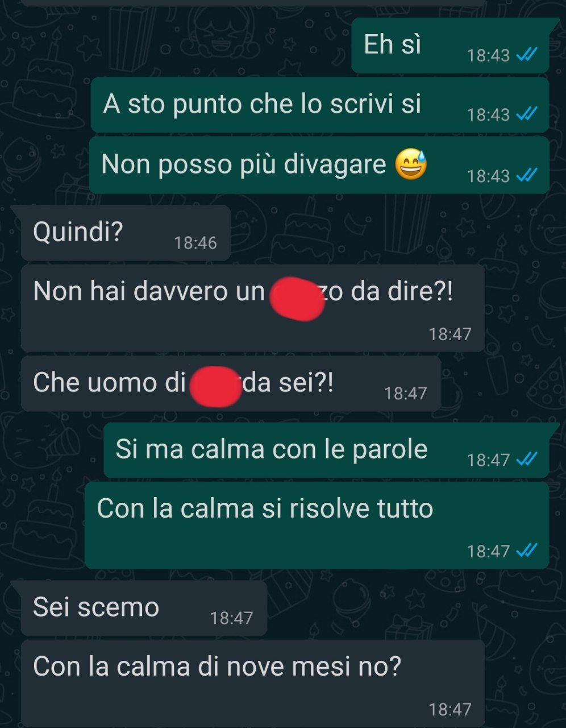The image size is (566, 728).
Task: Tap the red censor blob in 'Che uomo di'
Action: click(215, 387)
